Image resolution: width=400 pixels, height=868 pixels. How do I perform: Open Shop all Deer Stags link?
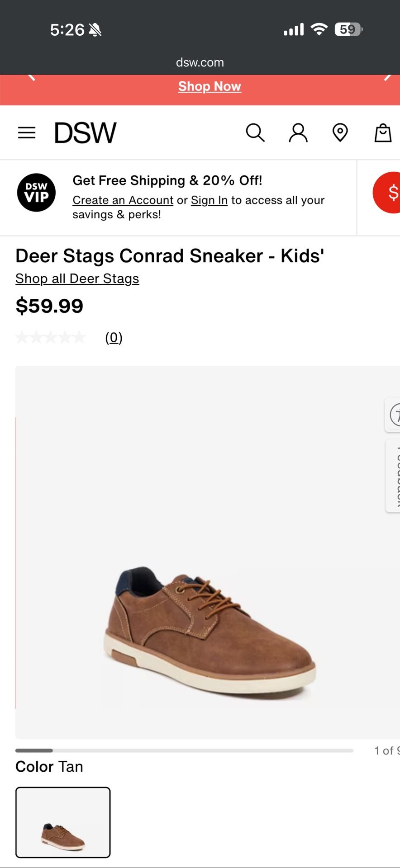77,279
